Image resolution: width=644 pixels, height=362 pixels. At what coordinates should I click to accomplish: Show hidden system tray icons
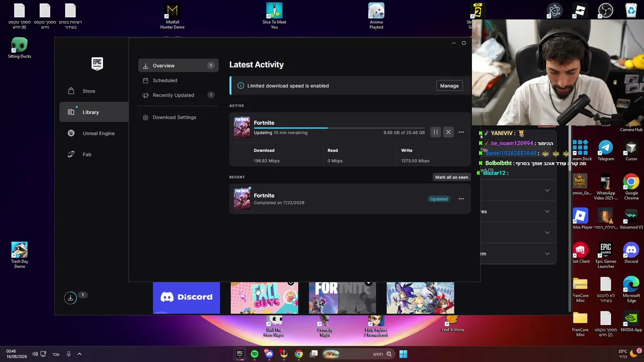point(79,354)
